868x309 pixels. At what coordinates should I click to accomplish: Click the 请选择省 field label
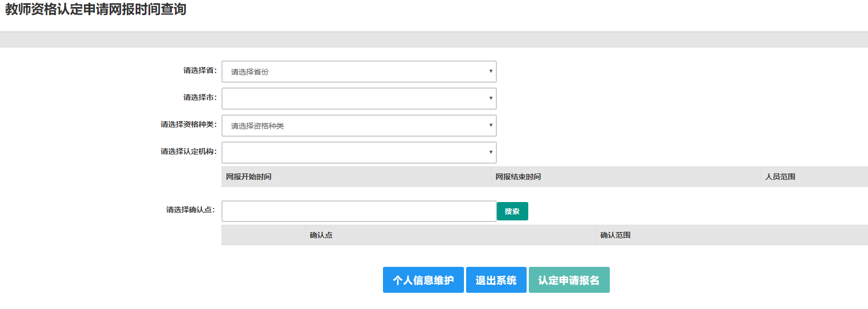pos(199,70)
